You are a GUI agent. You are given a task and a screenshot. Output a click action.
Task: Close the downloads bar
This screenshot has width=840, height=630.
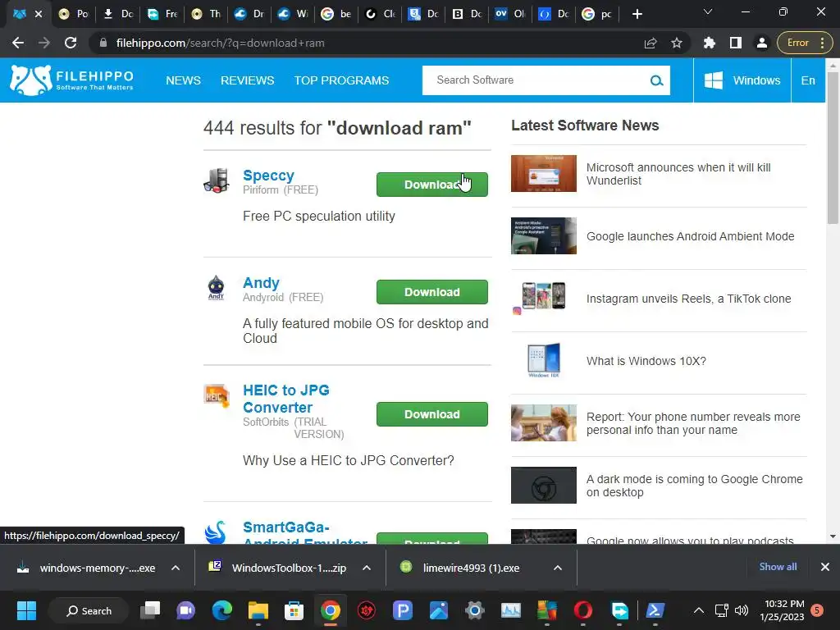pos(825,567)
